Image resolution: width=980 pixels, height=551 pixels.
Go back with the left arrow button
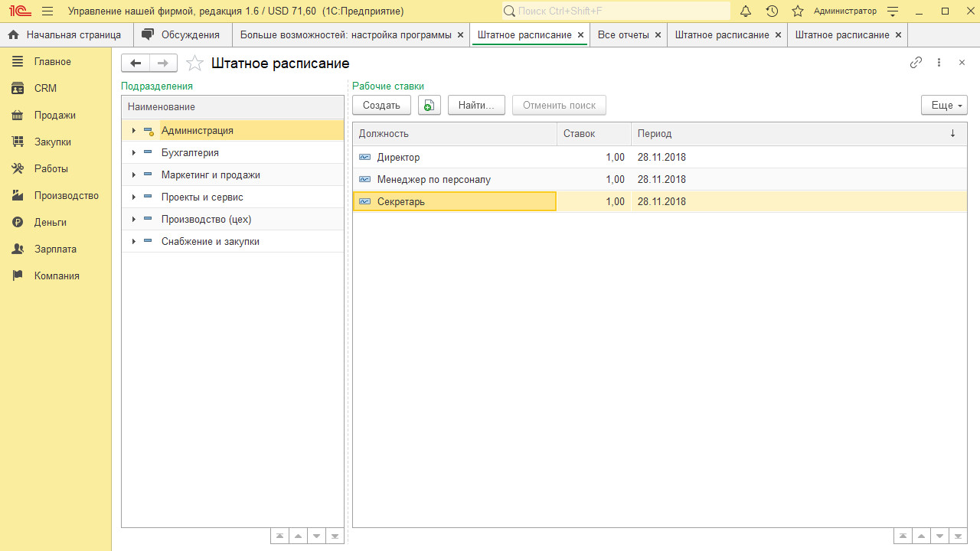pos(136,64)
